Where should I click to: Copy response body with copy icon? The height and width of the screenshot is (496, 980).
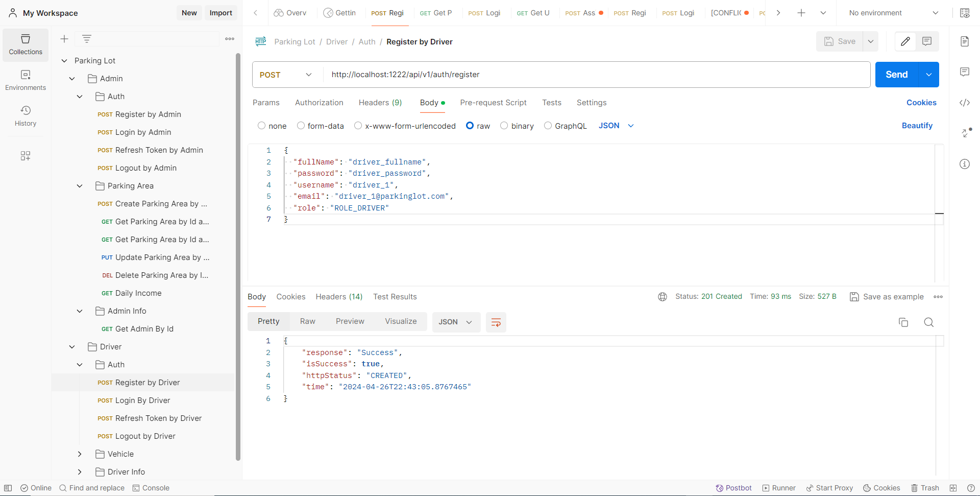(x=903, y=322)
